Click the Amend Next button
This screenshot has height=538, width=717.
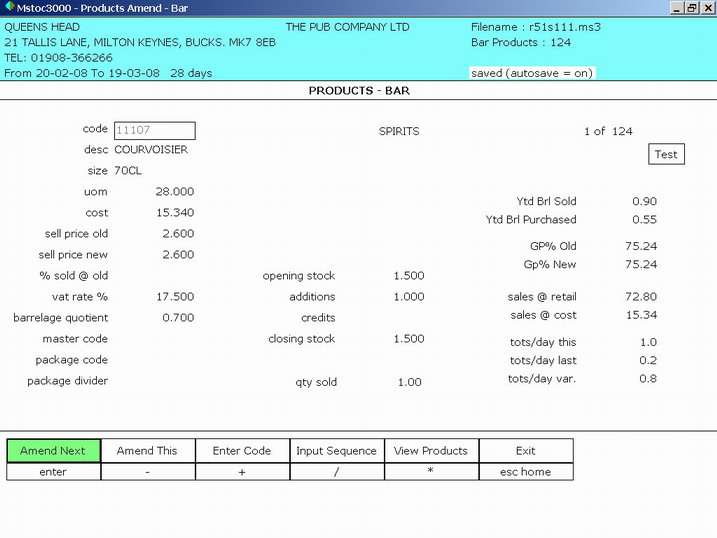click(53, 451)
